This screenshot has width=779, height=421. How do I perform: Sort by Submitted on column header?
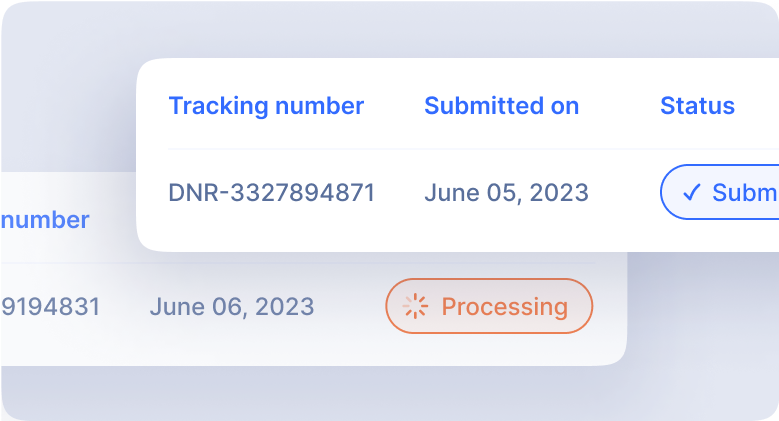[502, 106]
